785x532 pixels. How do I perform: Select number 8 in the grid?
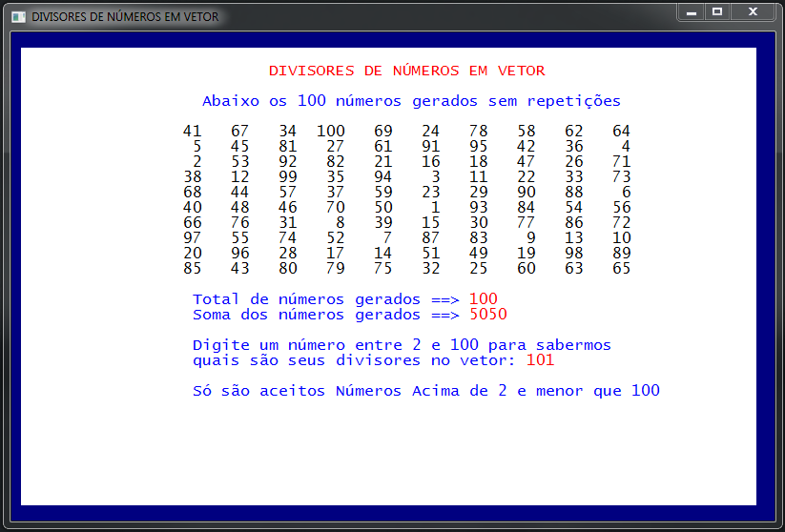340,223
